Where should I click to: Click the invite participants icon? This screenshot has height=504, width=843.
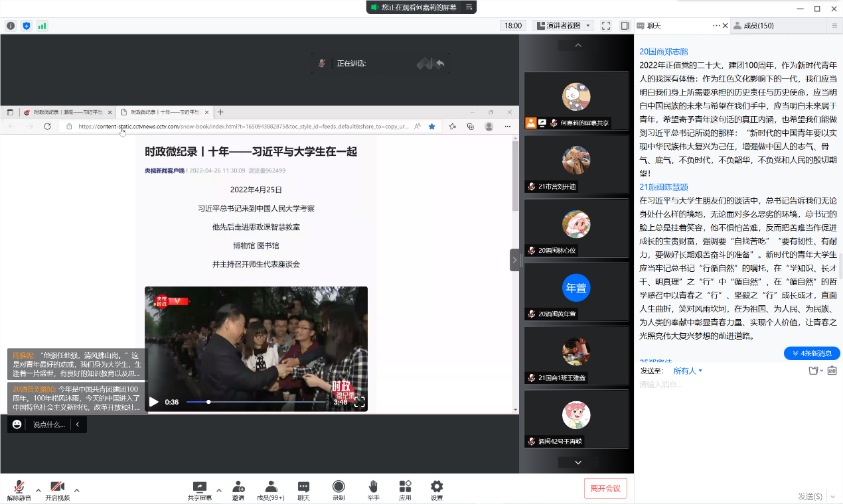coord(238,489)
